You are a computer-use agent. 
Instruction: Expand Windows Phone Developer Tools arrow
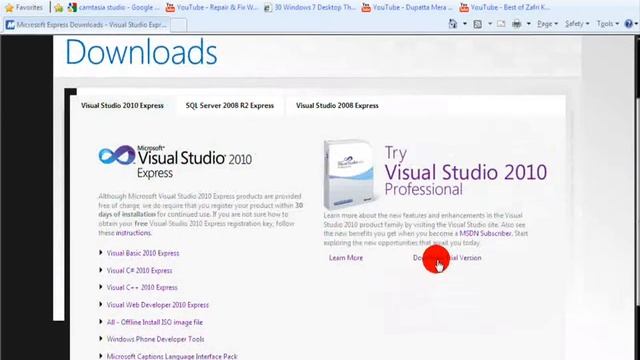tap(100, 338)
